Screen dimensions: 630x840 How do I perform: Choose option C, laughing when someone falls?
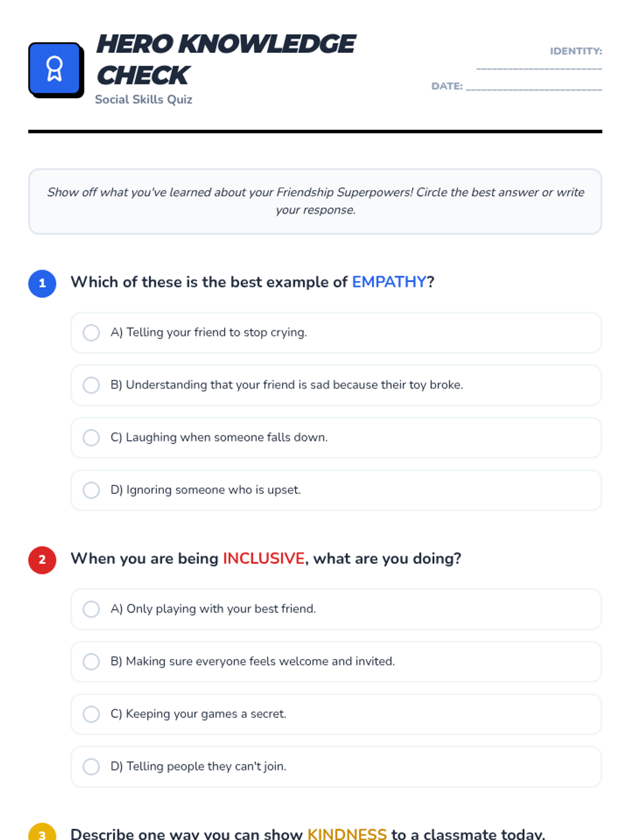[x=336, y=438]
